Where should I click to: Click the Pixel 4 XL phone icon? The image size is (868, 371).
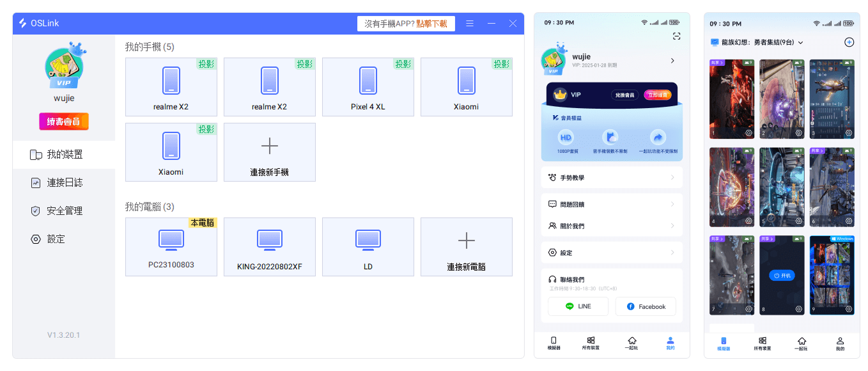(x=368, y=81)
